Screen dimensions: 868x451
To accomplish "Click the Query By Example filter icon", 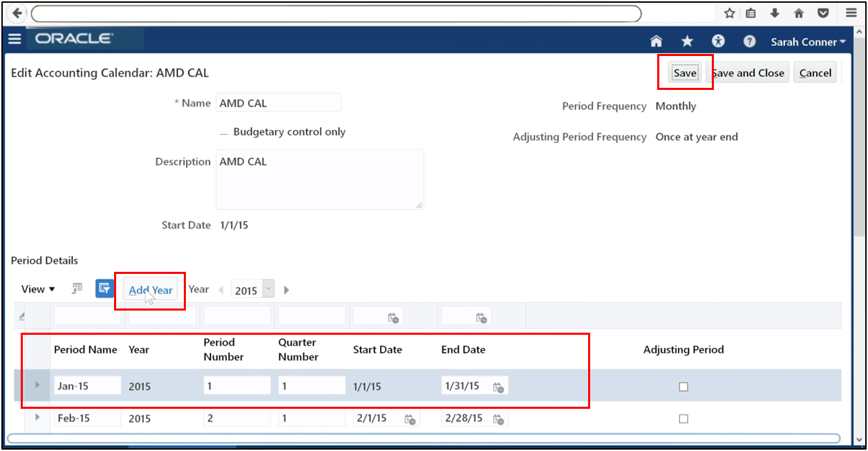I will point(104,288).
